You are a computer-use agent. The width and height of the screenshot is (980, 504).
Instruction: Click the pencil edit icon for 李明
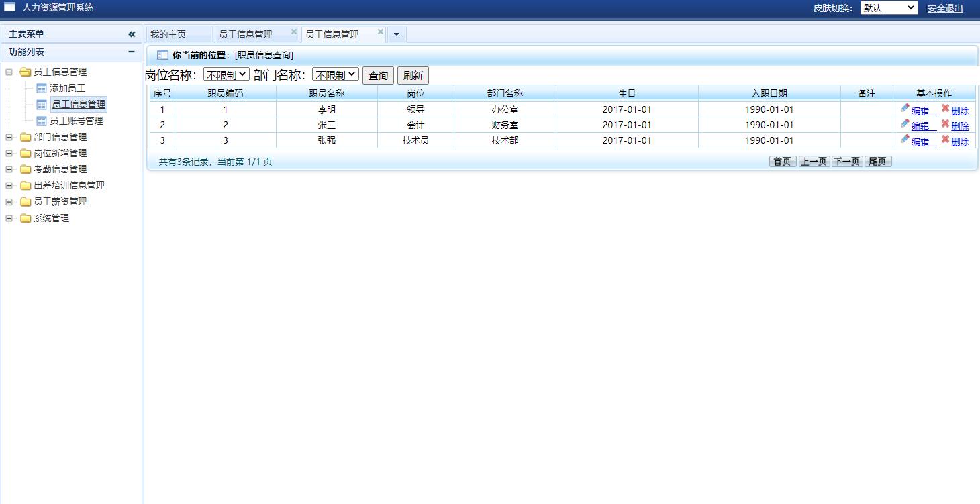[905, 109]
